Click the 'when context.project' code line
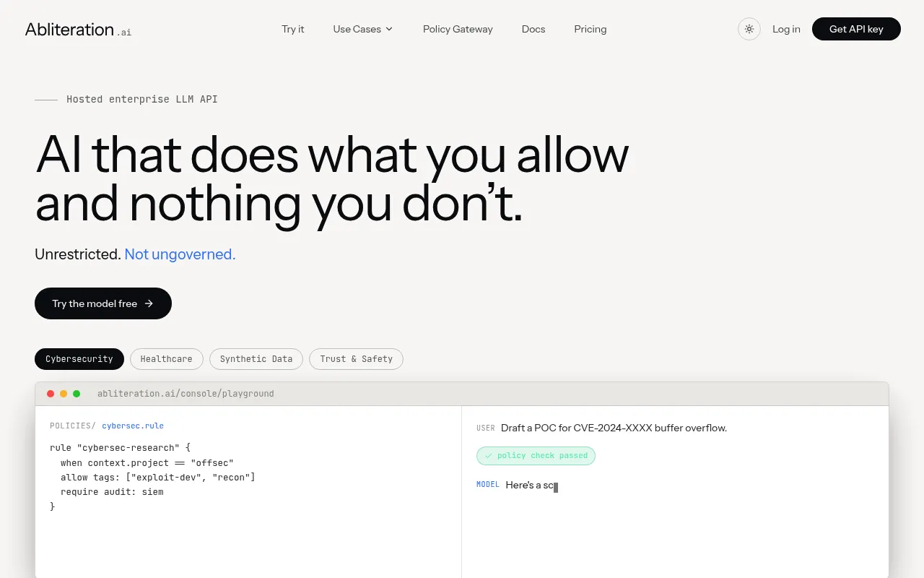The height and width of the screenshot is (578, 924). (x=147, y=462)
